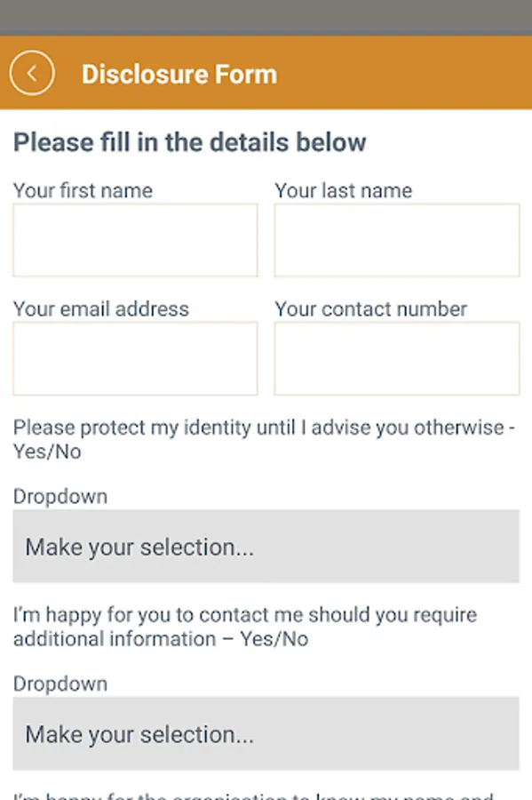The image size is (532, 800).
Task: Click the 'Your last name' label
Action: click(x=343, y=190)
